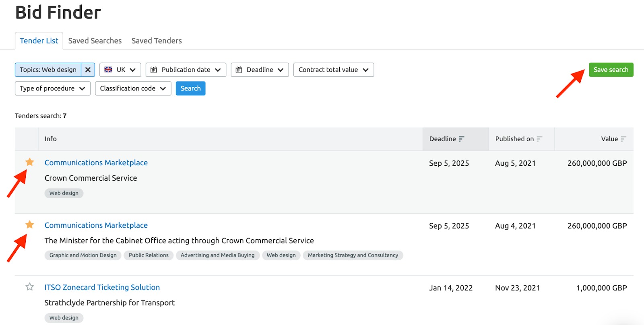The width and height of the screenshot is (644, 325).
Task: Click Web design tag next to Advertising tag
Action: [281, 255]
